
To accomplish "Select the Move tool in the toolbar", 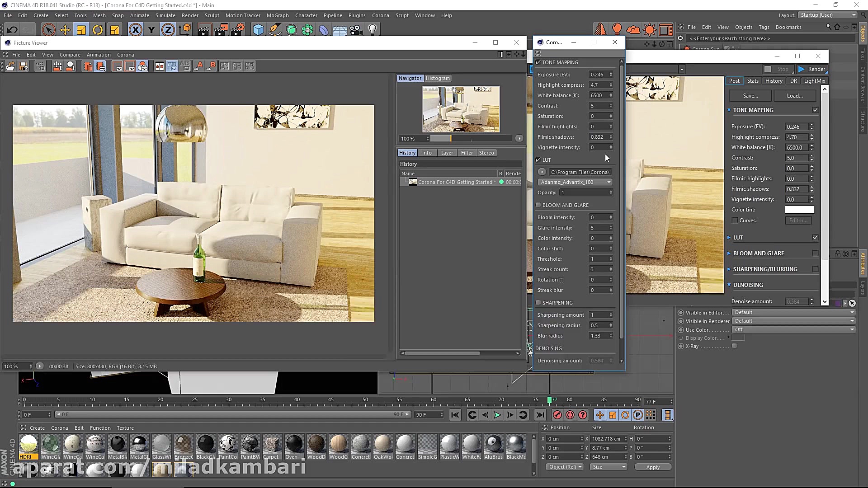I will tap(65, 29).
